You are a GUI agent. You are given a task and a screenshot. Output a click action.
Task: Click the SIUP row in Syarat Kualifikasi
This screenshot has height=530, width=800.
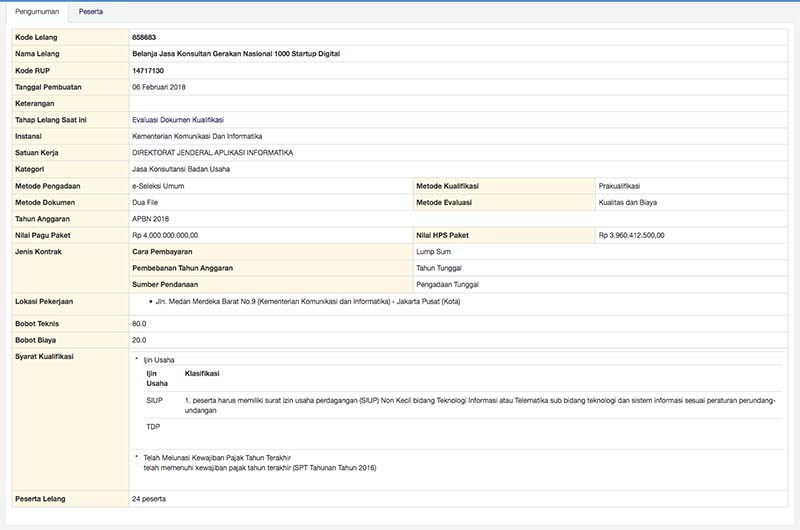click(156, 400)
